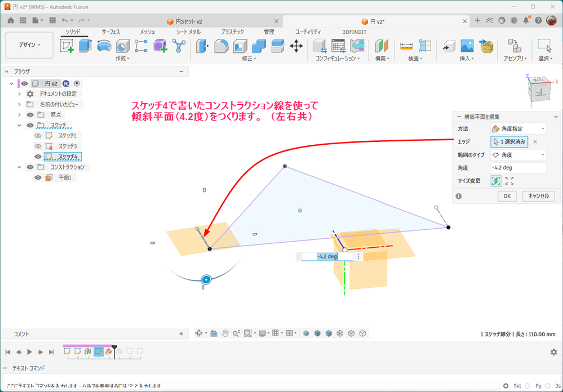Select the Create Form tool

click(160, 46)
